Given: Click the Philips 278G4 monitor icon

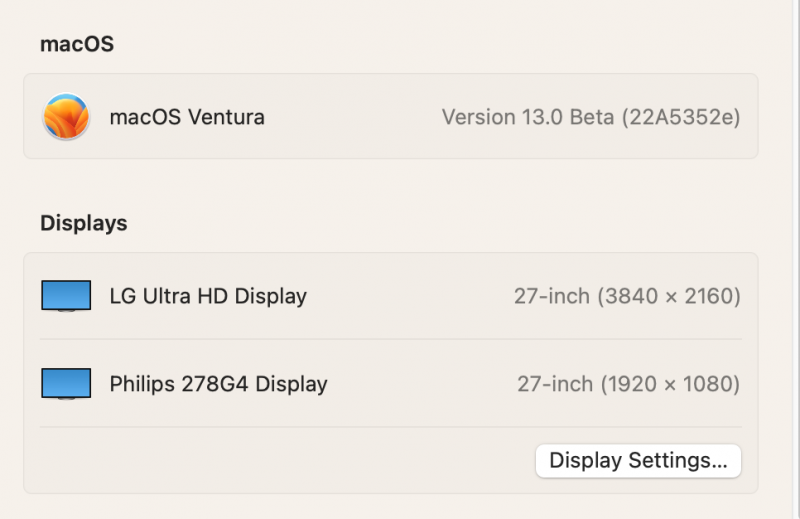Looking at the screenshot, I should click(66, 384).
